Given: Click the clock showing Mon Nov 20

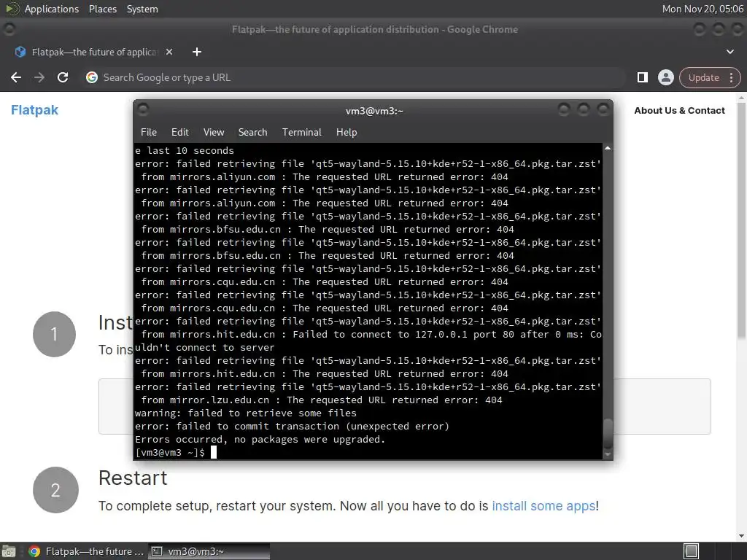Looking at the screenshot, I should pyautogui.click(x=703, y=9).
